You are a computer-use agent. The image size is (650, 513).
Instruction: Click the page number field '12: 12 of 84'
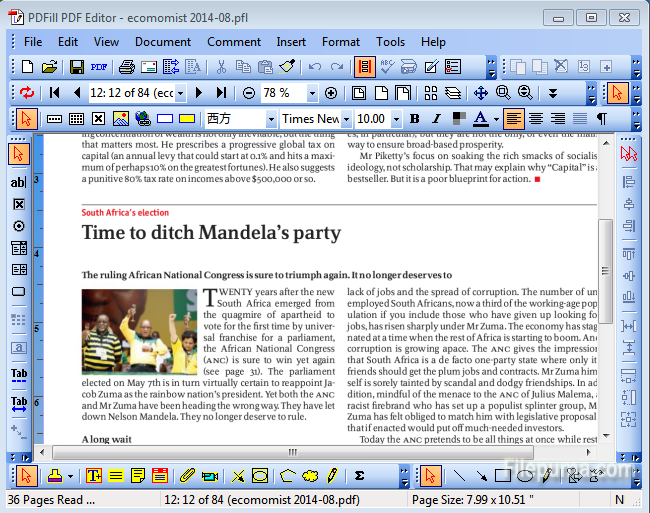click(131, 93)
